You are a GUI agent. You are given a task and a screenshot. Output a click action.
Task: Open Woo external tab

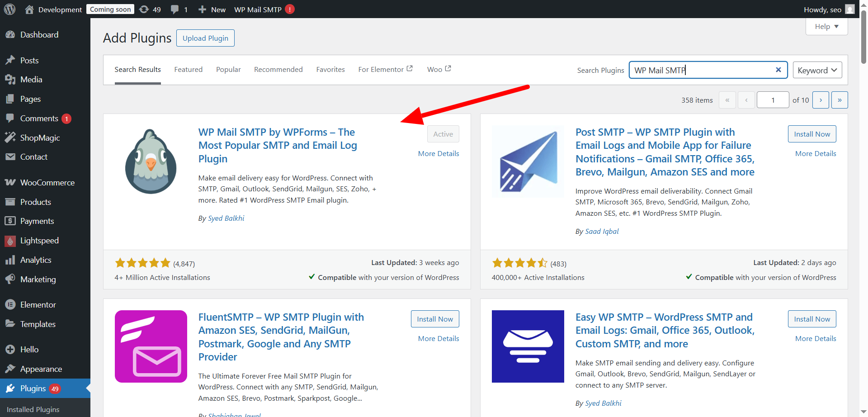[439, 70]
